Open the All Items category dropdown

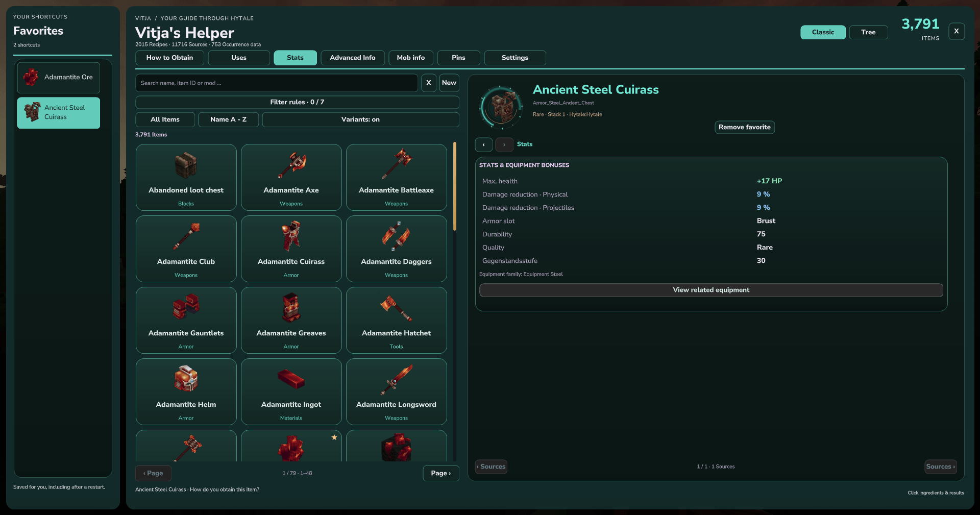pos(165,119)
